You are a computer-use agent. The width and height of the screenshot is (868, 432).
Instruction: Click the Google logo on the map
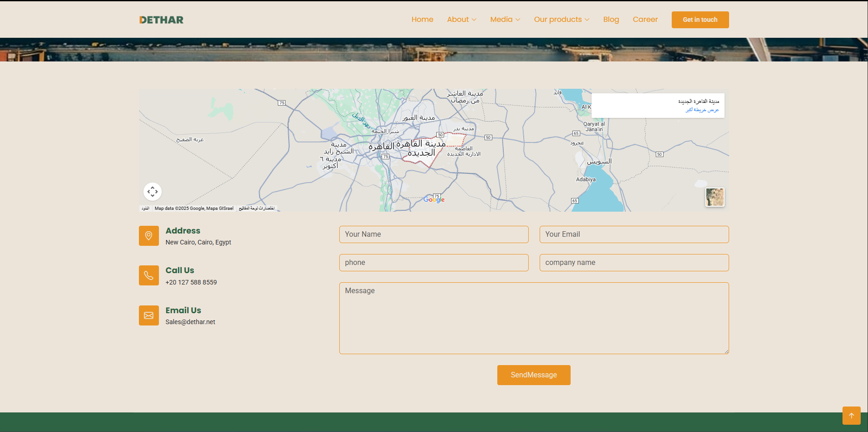pos(433,199)
